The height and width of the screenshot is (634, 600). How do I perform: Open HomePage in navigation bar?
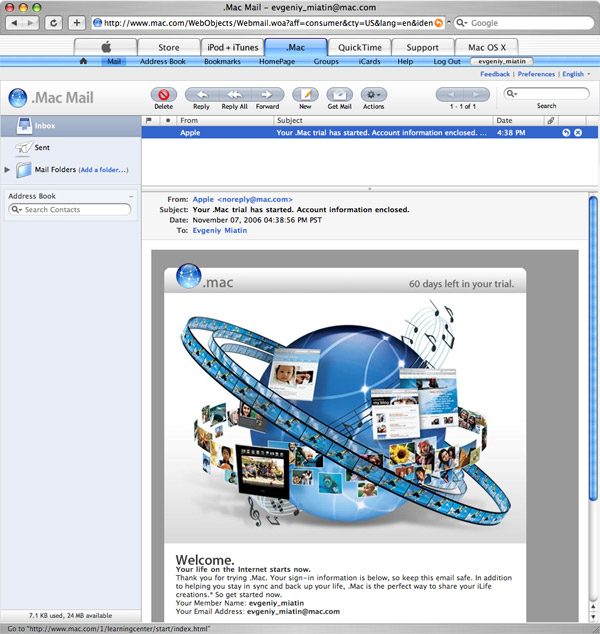[x=277, y=61]
